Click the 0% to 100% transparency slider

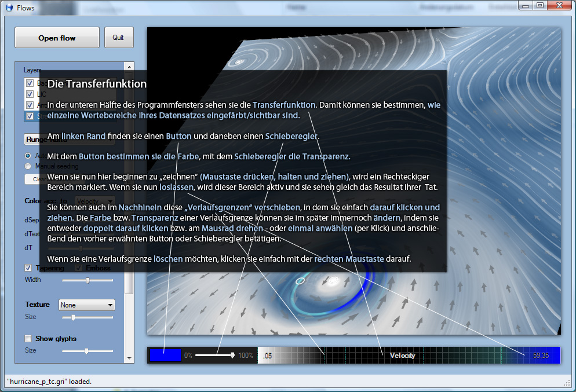pos(215,356)
